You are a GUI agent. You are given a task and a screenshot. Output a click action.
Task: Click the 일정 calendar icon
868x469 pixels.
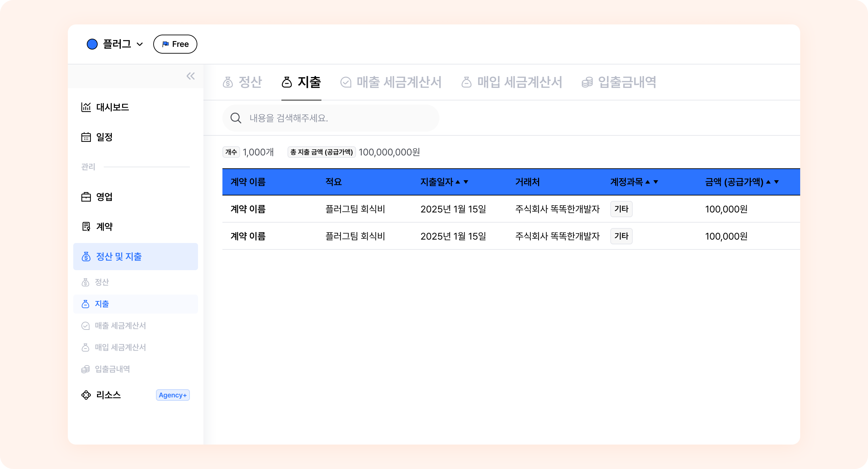tap(86, 137)
